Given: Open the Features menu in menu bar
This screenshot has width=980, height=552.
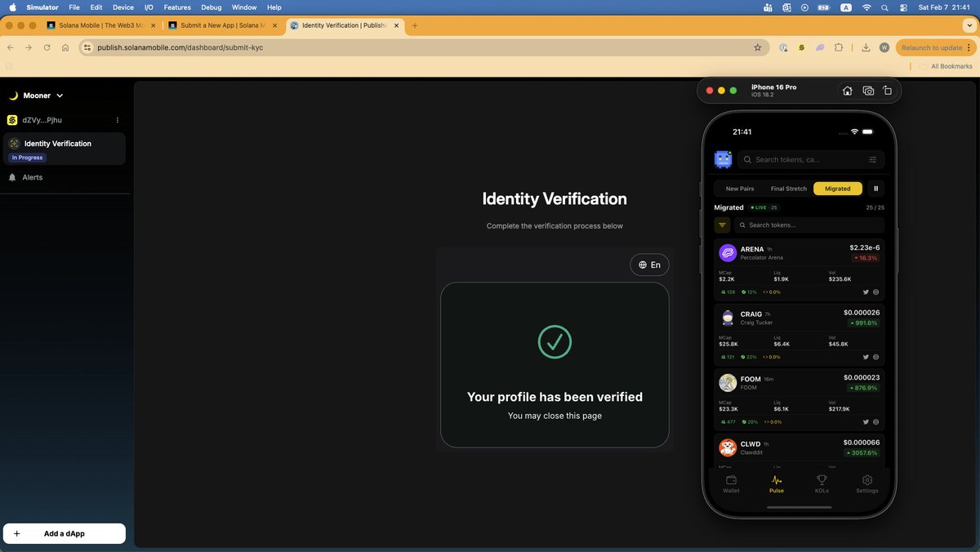Looking at the screenshot, I should 177,7.
